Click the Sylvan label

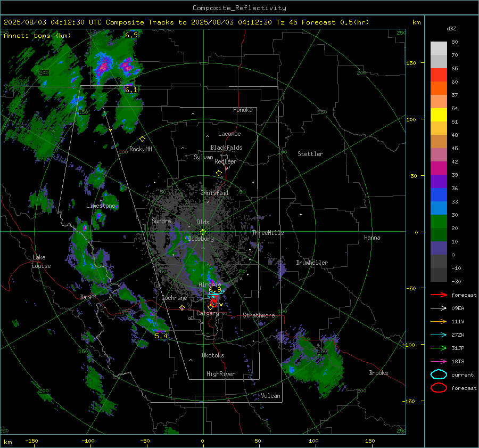pos(203,157)
